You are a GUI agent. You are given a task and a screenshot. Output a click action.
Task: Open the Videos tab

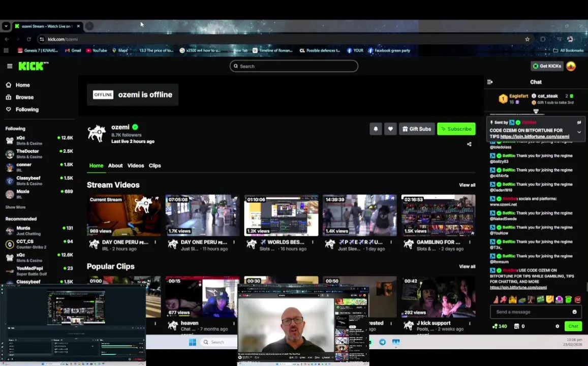click(136, 165)
